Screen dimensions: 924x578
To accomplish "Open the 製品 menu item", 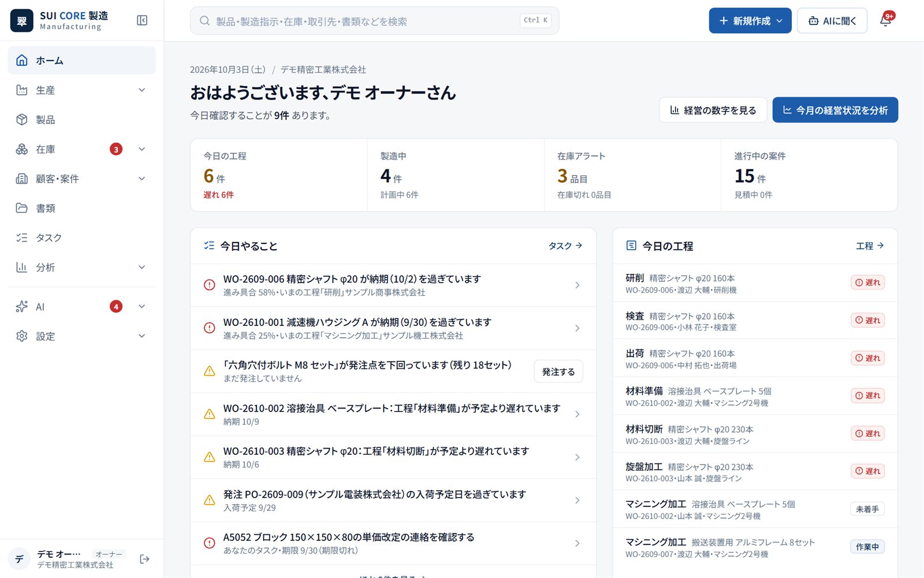I will point(81,120).
